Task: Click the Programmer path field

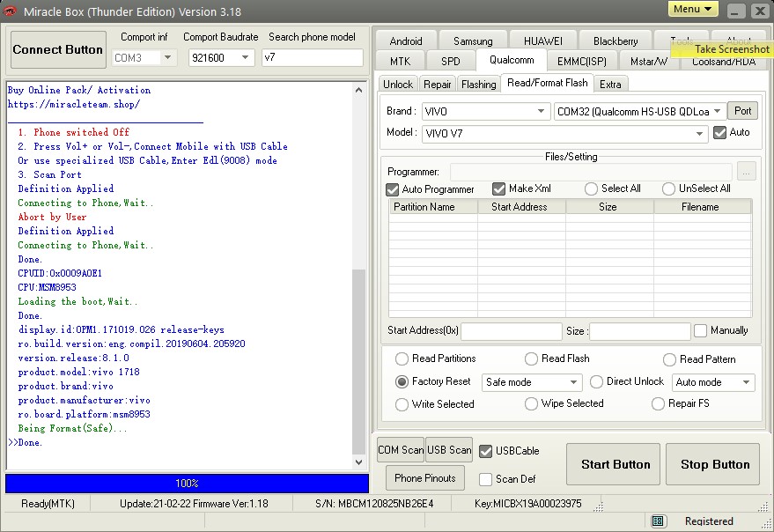Action: (x=591, y=172)
